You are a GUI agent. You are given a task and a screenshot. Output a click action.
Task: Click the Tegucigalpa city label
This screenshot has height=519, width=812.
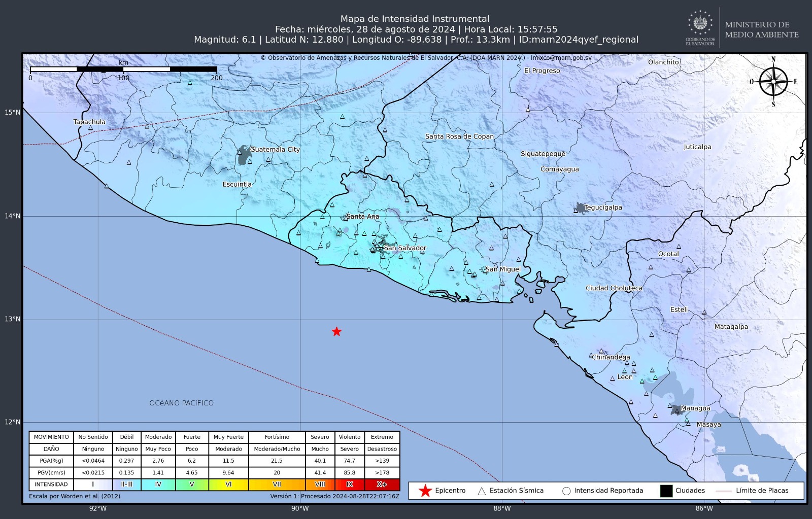pyautogui.click(x=603, y=207)
